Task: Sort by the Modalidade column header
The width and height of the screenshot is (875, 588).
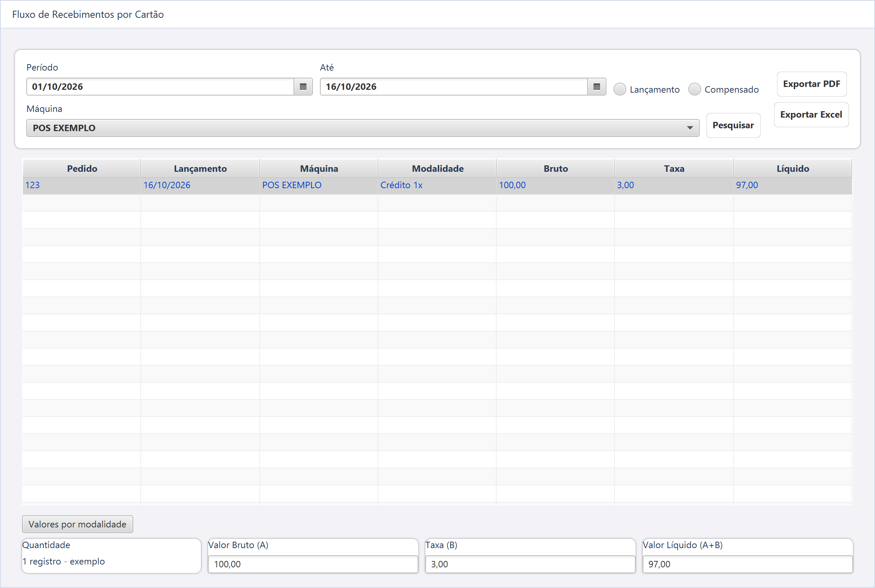Action: (437, 168)
